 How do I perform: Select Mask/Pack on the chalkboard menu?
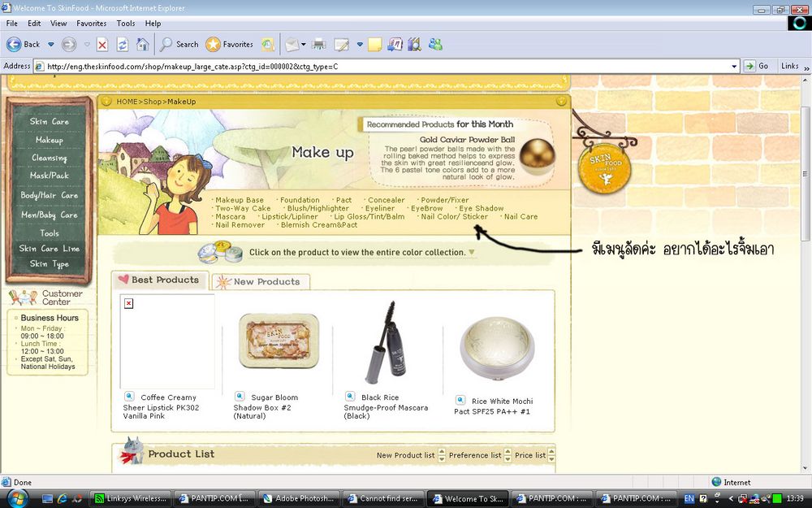tap(50, 176)
